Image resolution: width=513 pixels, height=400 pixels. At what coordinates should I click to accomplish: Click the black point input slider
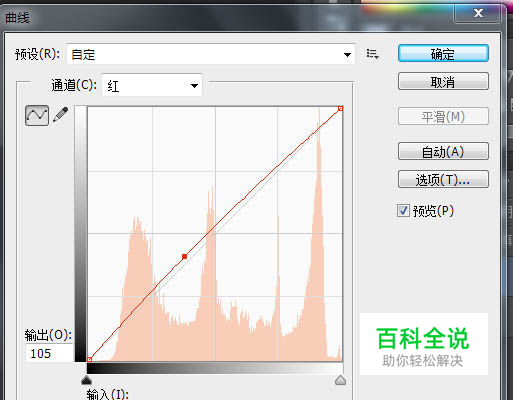87,380
